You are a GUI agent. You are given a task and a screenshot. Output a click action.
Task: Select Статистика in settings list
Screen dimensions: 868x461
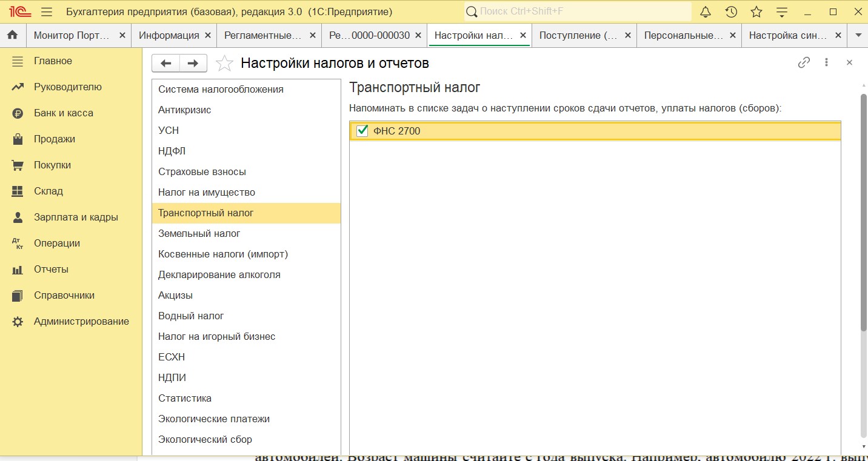click(x=246, y=398)
